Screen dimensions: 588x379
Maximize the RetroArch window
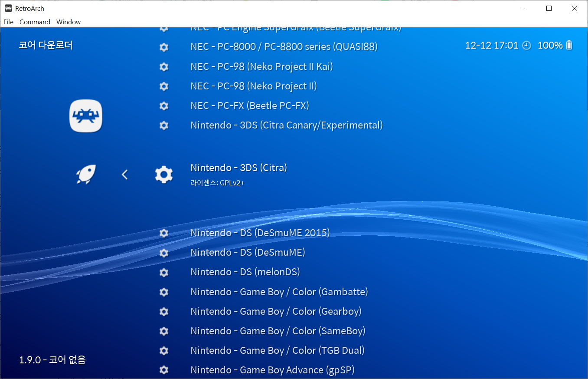coord(549,8)
